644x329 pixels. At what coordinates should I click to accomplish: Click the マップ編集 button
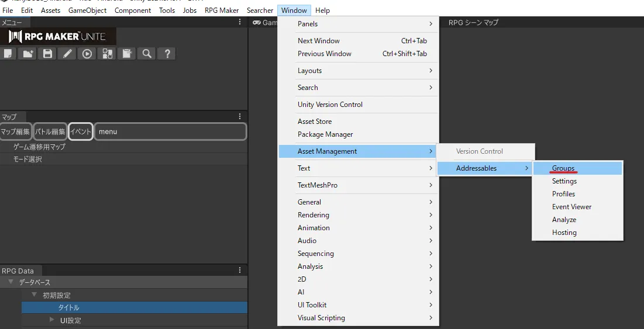16,131
